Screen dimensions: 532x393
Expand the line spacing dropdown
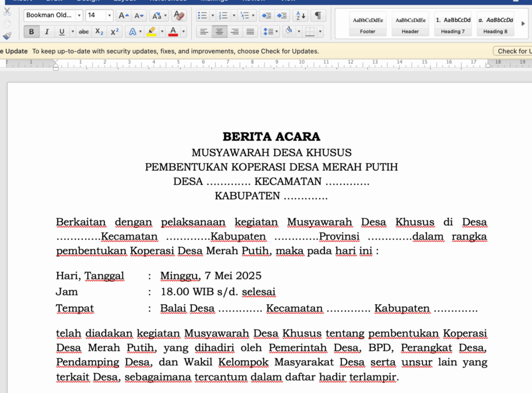click(277, 32)
